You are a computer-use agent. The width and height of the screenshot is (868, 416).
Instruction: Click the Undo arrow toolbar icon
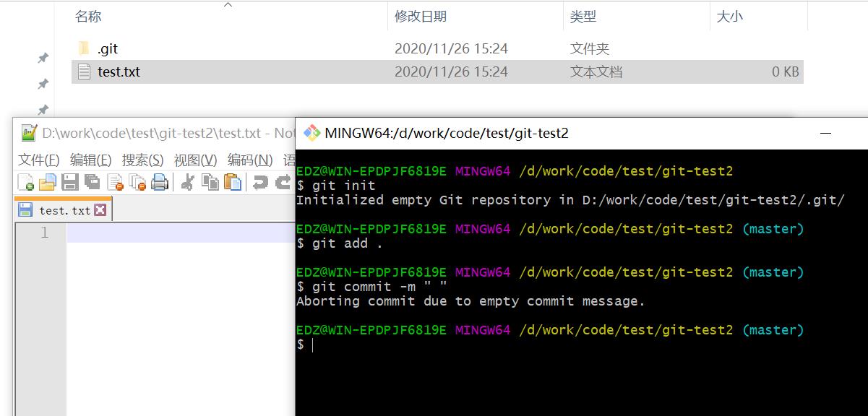coord(260,182)
